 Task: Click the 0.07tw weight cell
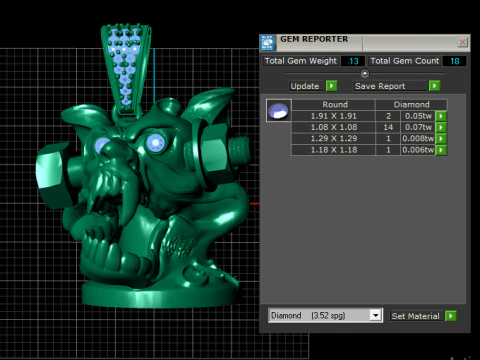coord(418,127)
